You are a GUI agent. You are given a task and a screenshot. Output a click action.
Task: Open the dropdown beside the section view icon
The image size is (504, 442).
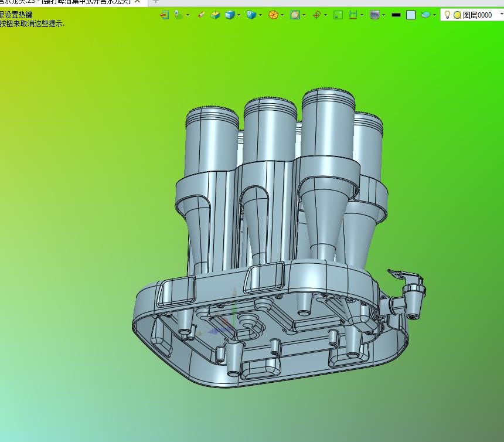(362, 15)
